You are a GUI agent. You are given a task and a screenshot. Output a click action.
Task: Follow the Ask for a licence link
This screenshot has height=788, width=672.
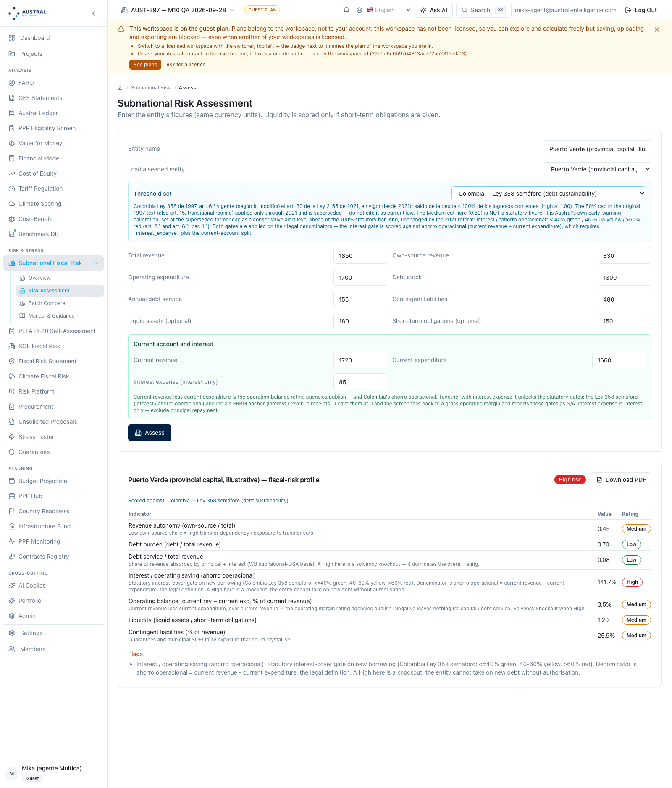coord(186,65)
